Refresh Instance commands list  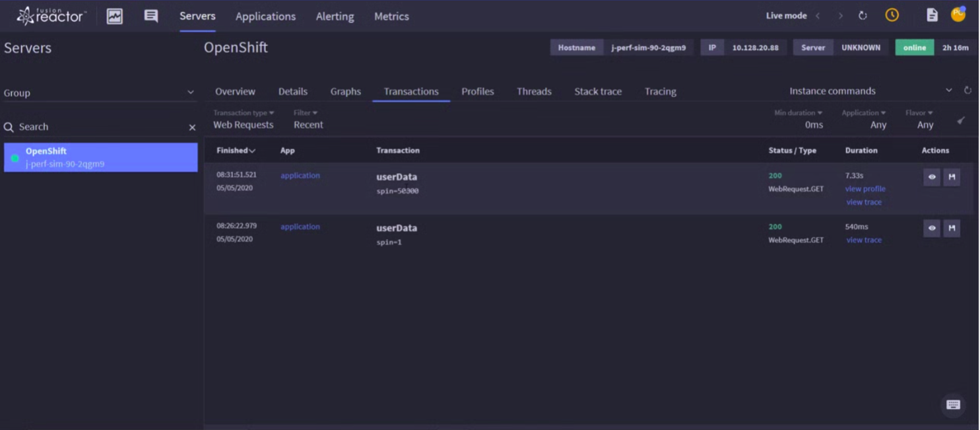pos(968,90)
